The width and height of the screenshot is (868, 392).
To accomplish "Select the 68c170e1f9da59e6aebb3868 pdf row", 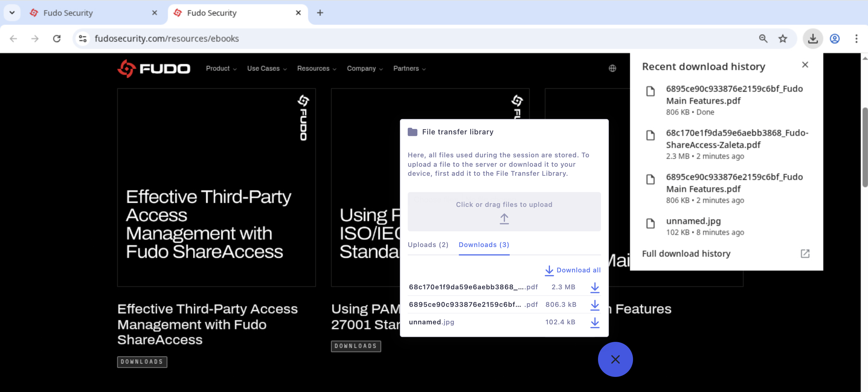I will coord(504,287).
